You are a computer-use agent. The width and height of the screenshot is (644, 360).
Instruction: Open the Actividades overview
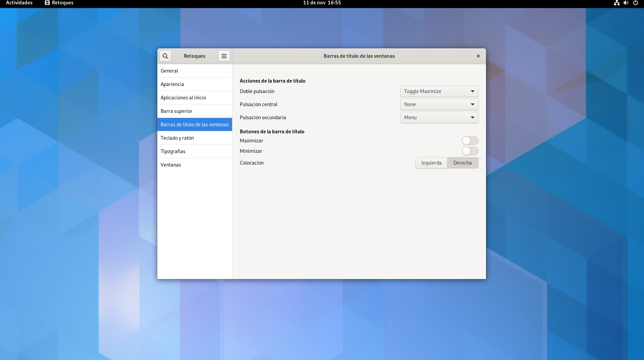[19, 3]
